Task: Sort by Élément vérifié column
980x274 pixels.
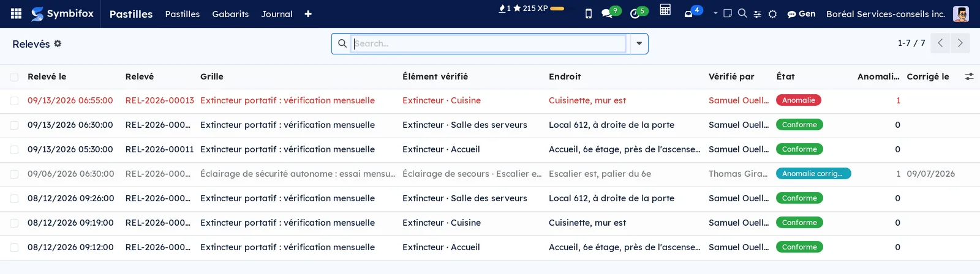Action: [435, 76]
